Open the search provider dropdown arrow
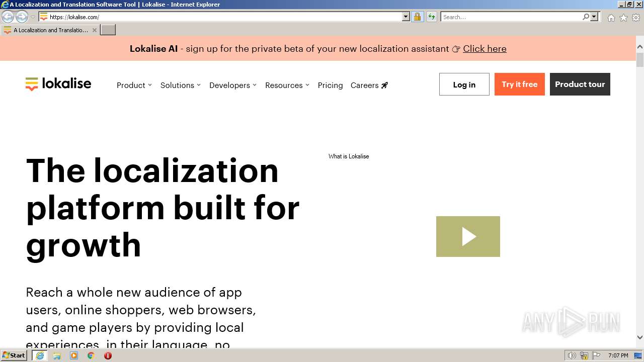 (594, 17)
